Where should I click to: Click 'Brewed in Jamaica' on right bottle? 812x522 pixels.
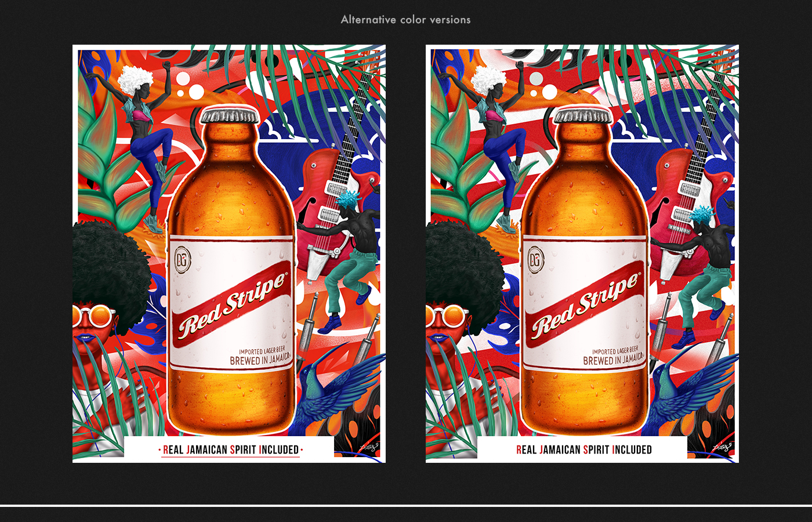coord(613,360)
